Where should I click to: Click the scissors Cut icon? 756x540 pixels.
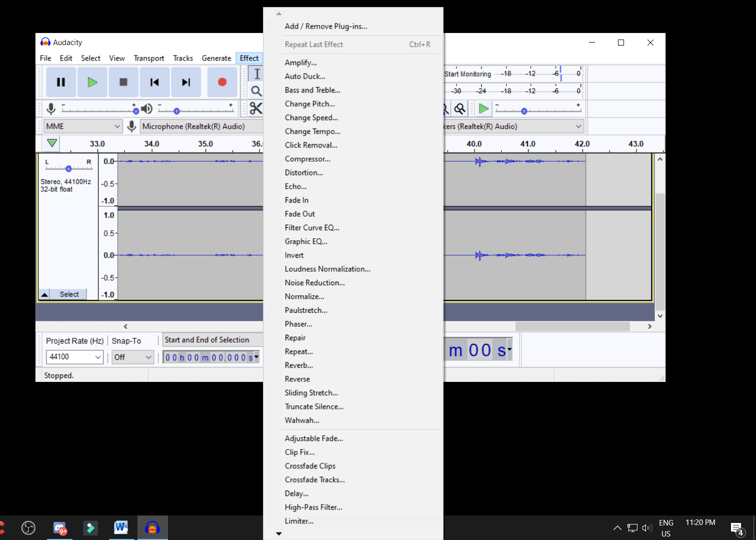click(256, 109)
